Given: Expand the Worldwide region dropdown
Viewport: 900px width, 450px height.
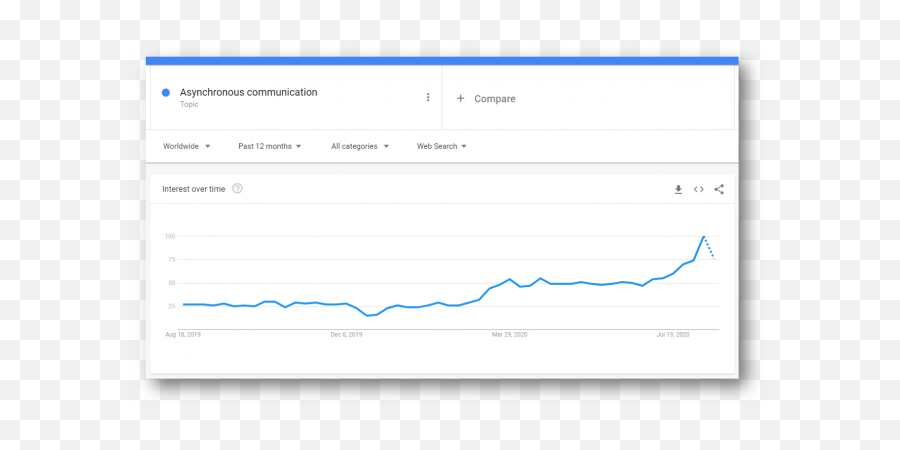Looking at the screenshot, I should [187, 146].
